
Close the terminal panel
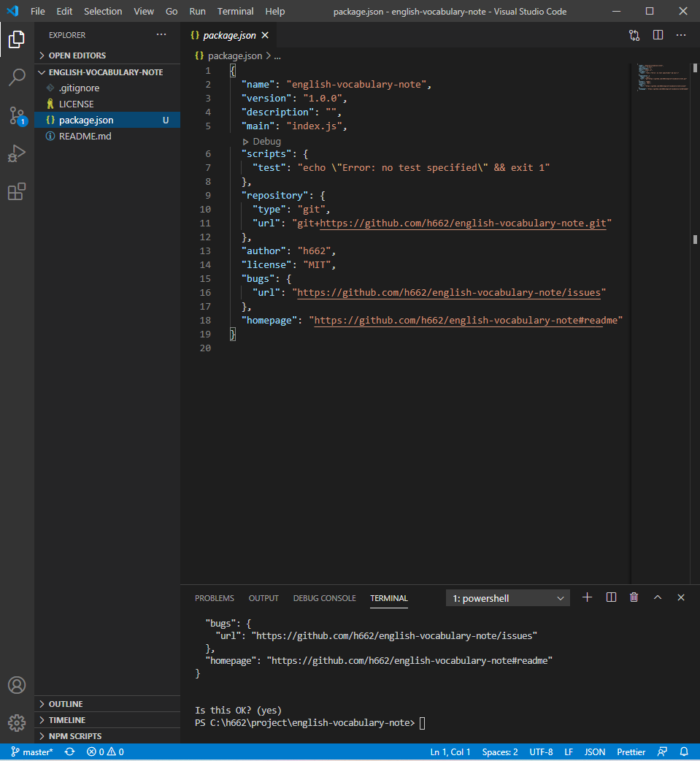click(680, 597)
